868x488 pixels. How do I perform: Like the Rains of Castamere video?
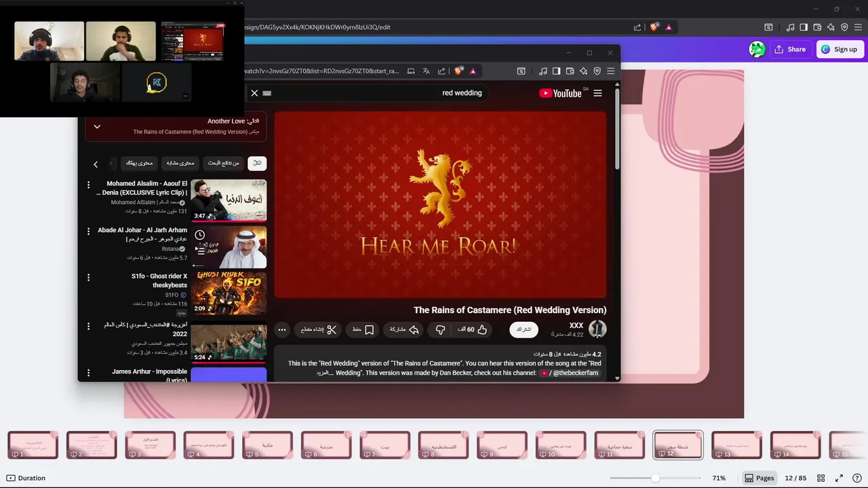[x=473, y=330]
